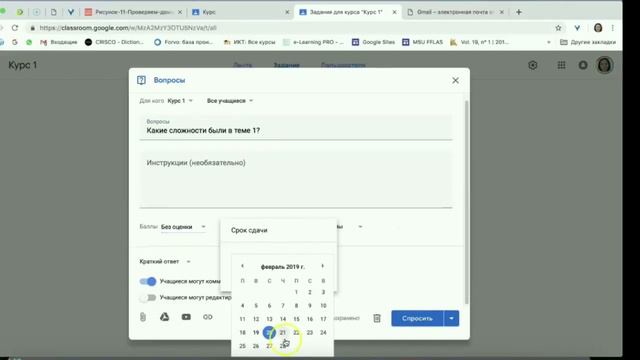Select February 24 in calendar
Viewport: 640px width, 360px height.
323,332
